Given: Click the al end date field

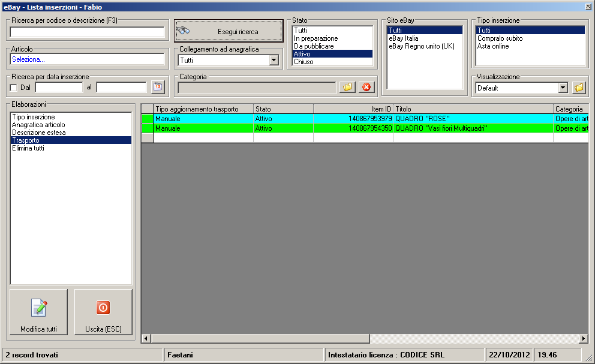Looking at the screenshot, I should 121,88.
